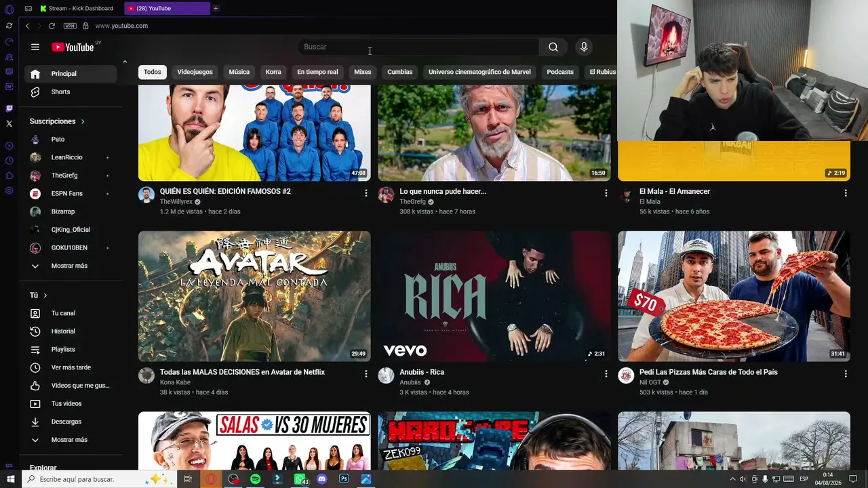
Task: Filter by Videojuegos chip
Action: [x=195, y=72]
